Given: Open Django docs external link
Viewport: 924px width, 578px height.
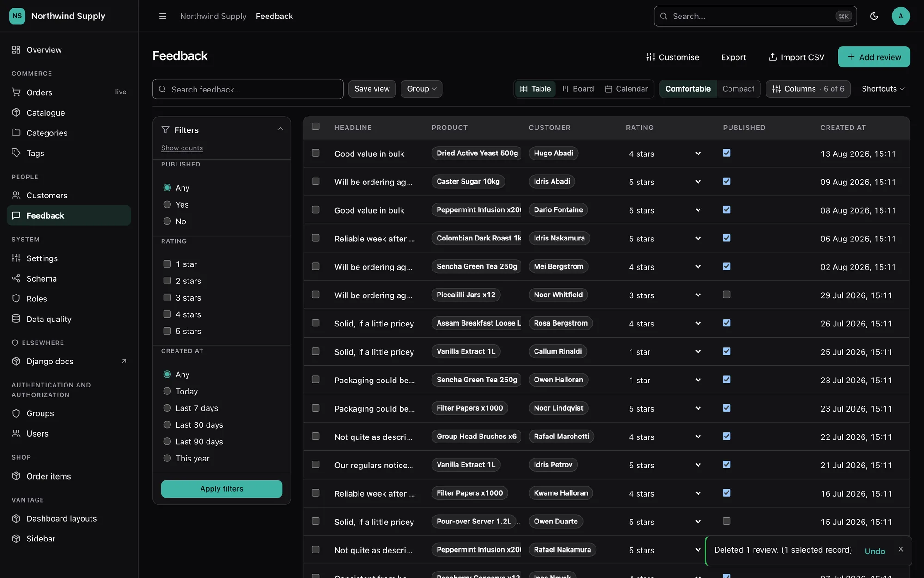Looking at the screenshot, I should coord(69,361).
